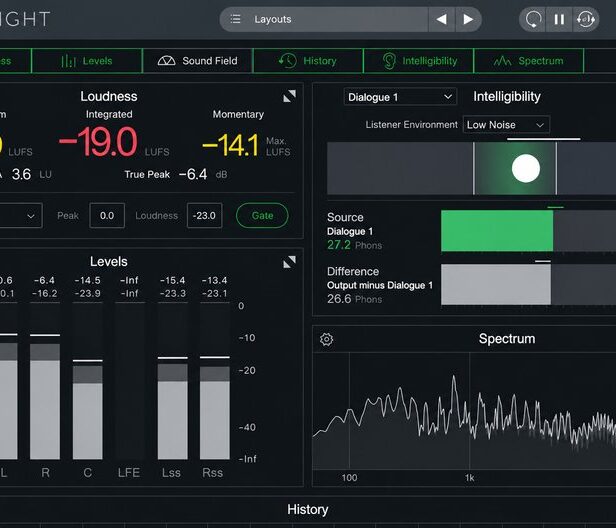
Task: Click the -16.2 value under R channel
Action: tap(45, 293)
